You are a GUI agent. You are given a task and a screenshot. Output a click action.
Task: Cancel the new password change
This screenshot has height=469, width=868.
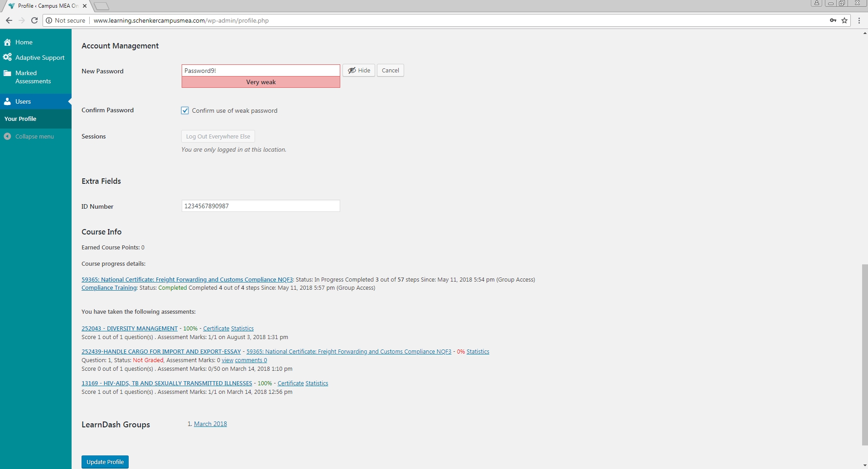click(x=390, y=71)
